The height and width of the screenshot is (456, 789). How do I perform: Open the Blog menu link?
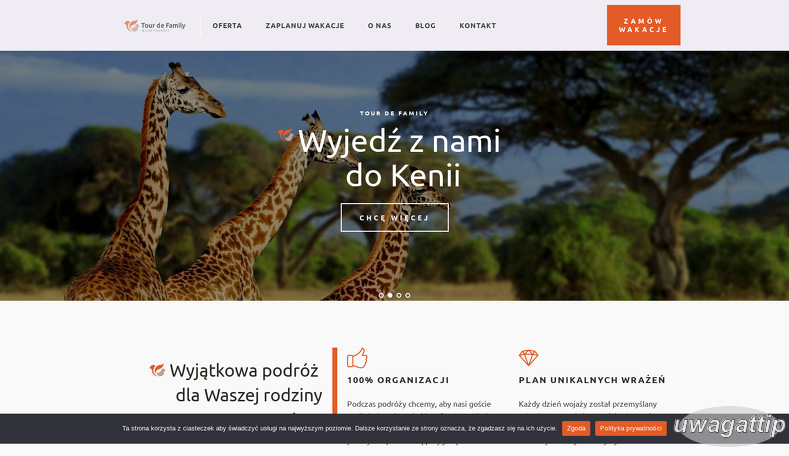click(425, 26)
